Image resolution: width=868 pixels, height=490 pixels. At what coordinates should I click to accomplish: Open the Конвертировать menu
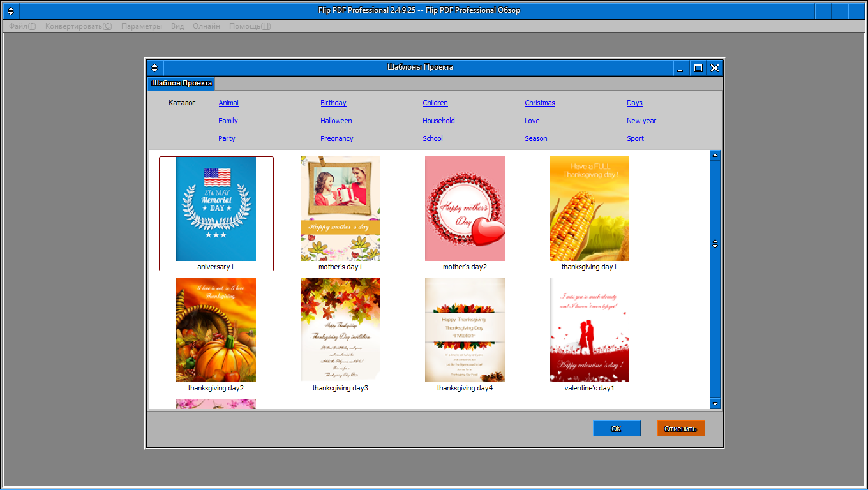coord(78,26)
